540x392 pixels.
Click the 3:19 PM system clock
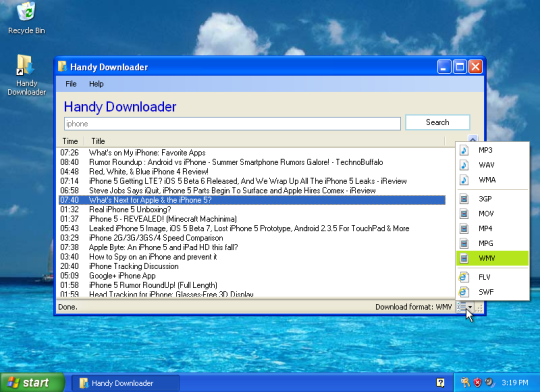click(515, 383)
